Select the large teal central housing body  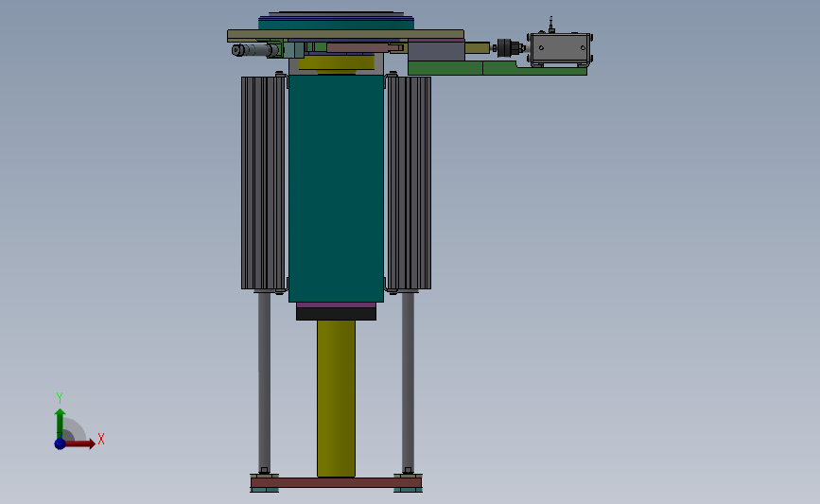click(x=336, y=188)
